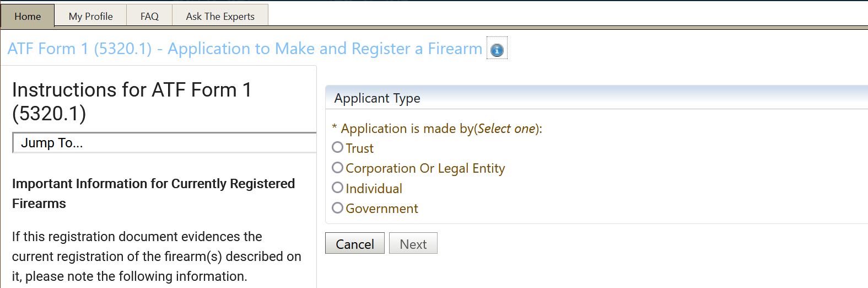The height and width of the screenshot is (288, 868).
Task: Click the Instructions for ATF Form 1 heading
Action: click(132, 102)
